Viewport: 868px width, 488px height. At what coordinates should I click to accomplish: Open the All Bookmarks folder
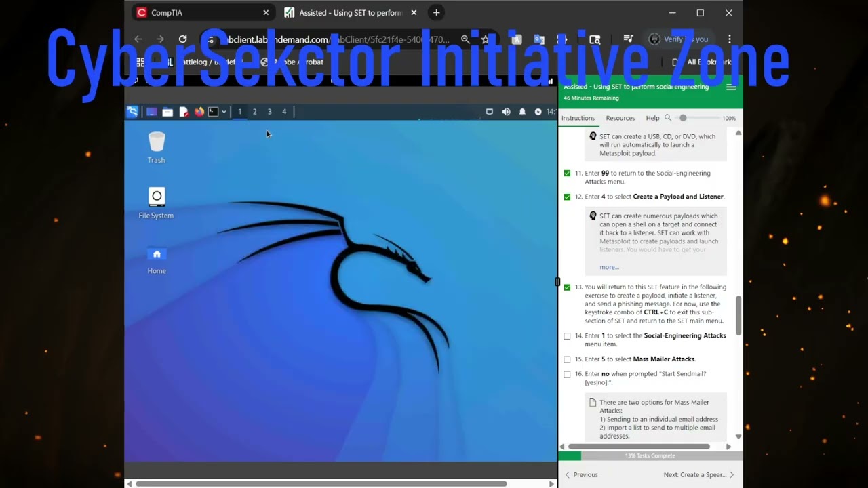pyautogui.click(x=701, y=62)
